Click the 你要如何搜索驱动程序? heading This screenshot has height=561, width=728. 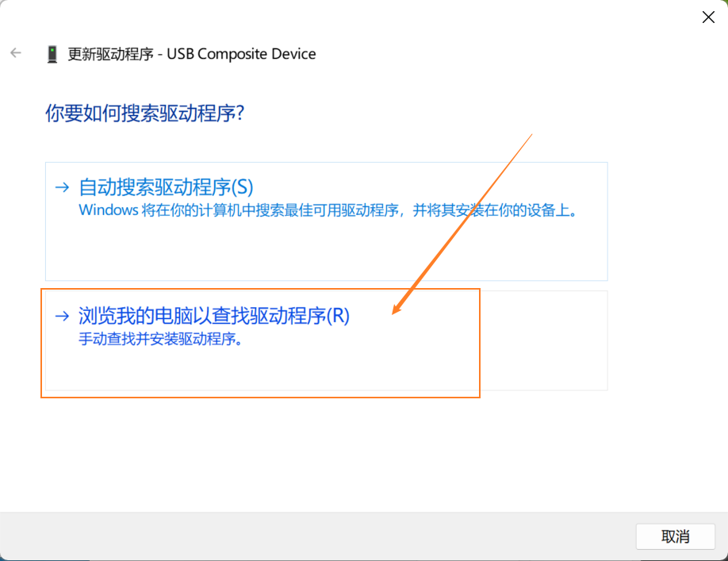pyautogui.click(x=145, y=113)
